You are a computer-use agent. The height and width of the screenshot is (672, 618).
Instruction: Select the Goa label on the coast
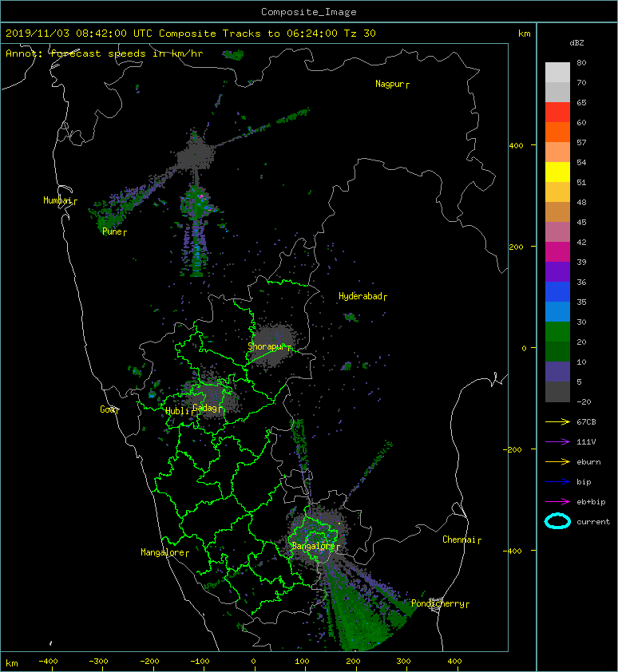pos(109,409)
